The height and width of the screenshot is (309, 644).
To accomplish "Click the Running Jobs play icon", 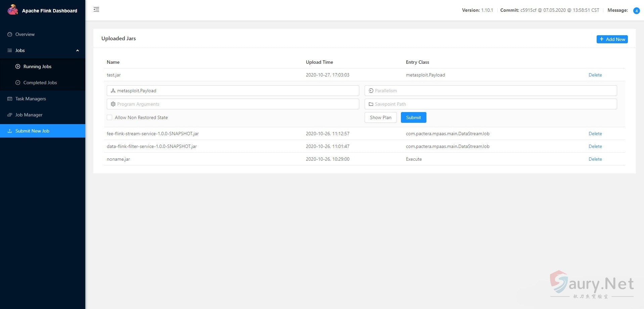I will point(18,66).
